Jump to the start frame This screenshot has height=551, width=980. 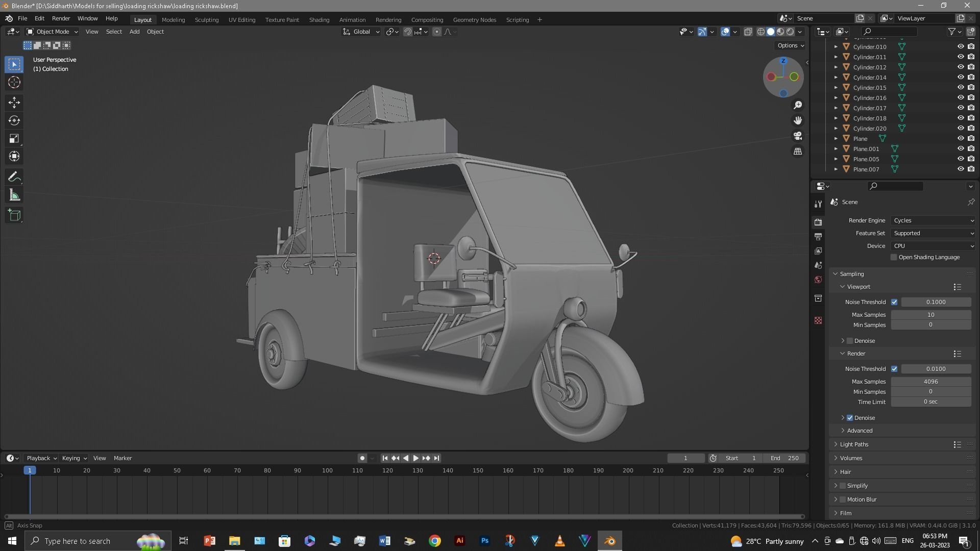tap(385, 458)
